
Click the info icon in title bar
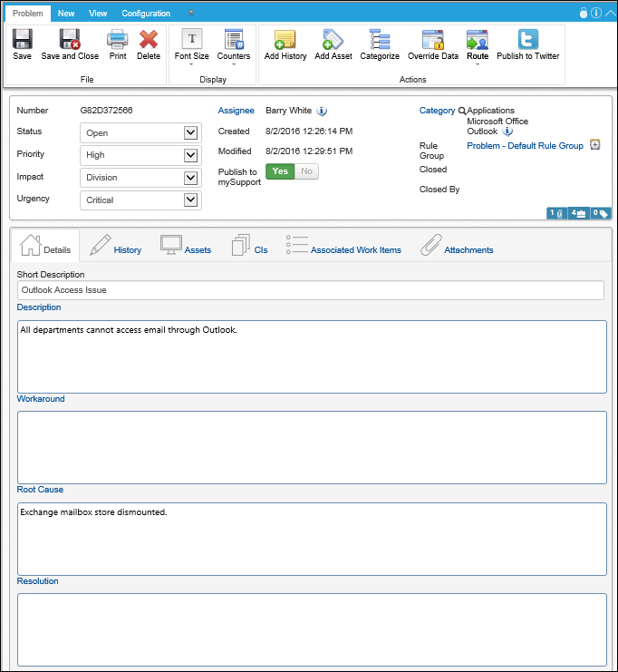pyautogui.click(x=595, y=13)
